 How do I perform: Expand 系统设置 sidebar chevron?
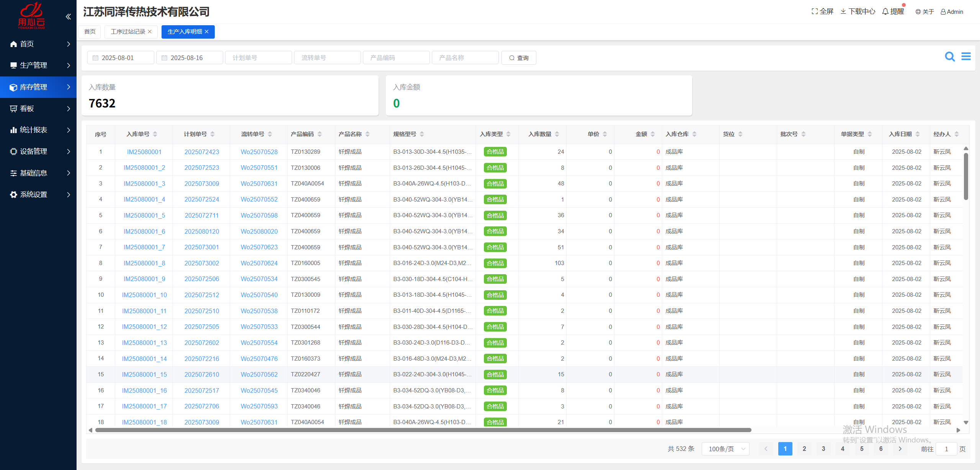69,195
